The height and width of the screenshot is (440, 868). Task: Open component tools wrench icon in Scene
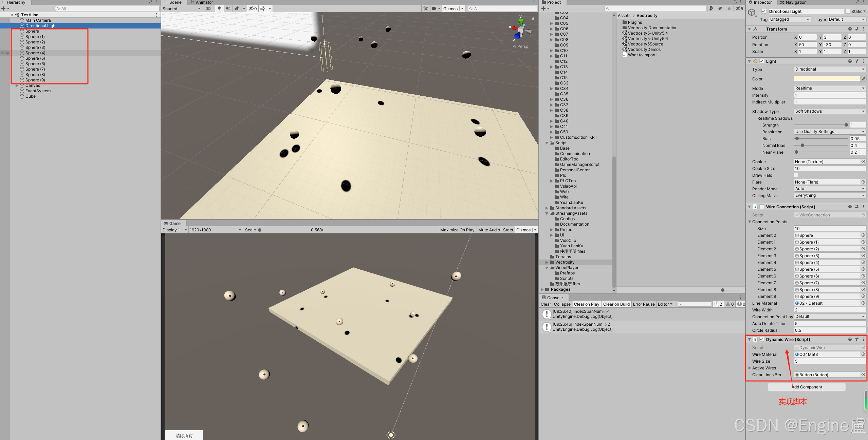(x=426, y=8)
